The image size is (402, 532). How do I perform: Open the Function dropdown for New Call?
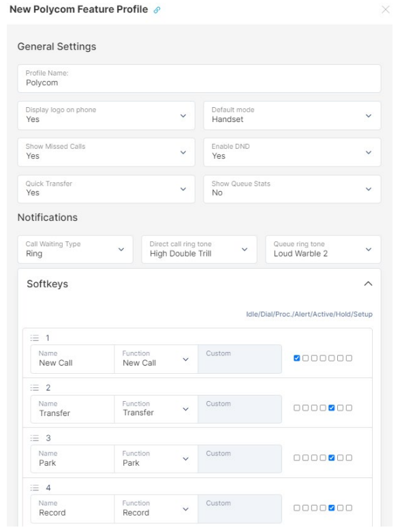(x=156, y=359)
